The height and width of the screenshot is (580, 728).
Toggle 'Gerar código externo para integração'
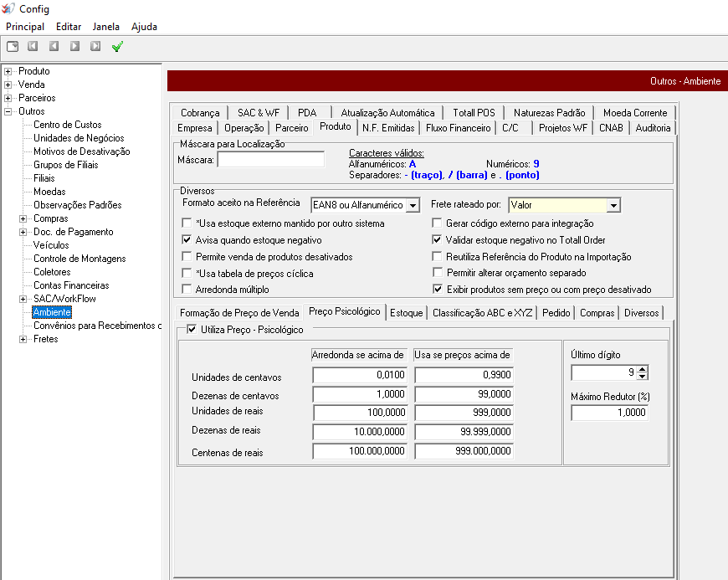[x=437, y=223]
